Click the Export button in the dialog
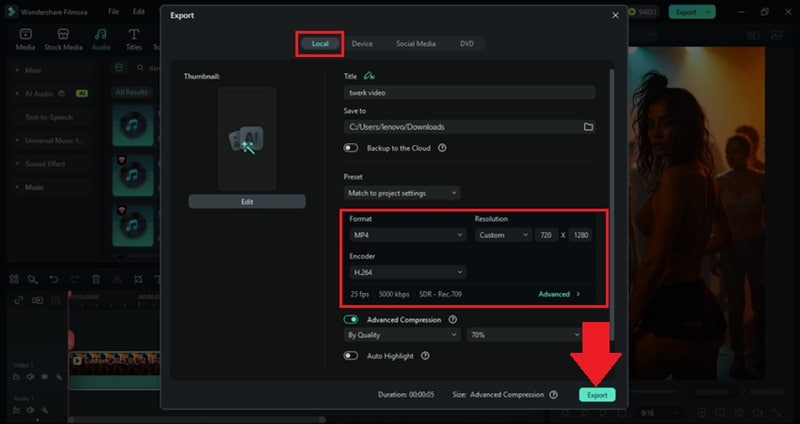Screen dimensions: 800x424 [x=597, y=395]
